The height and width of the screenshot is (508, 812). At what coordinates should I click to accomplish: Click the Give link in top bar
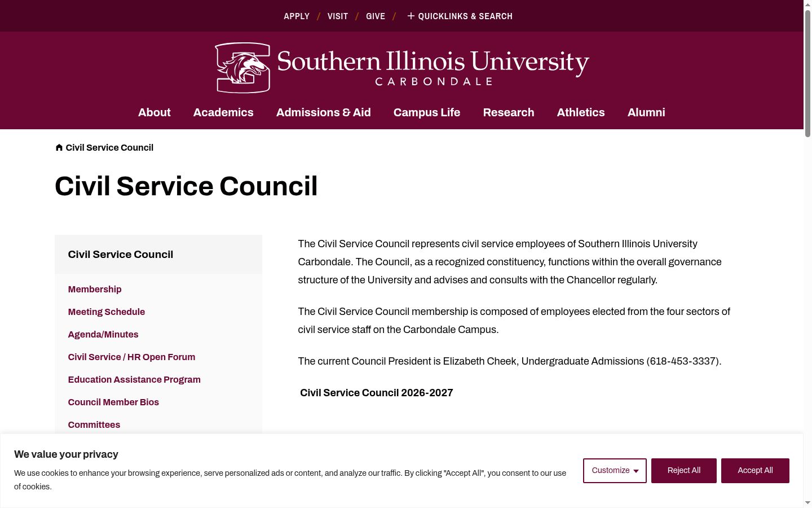[376, 16]
